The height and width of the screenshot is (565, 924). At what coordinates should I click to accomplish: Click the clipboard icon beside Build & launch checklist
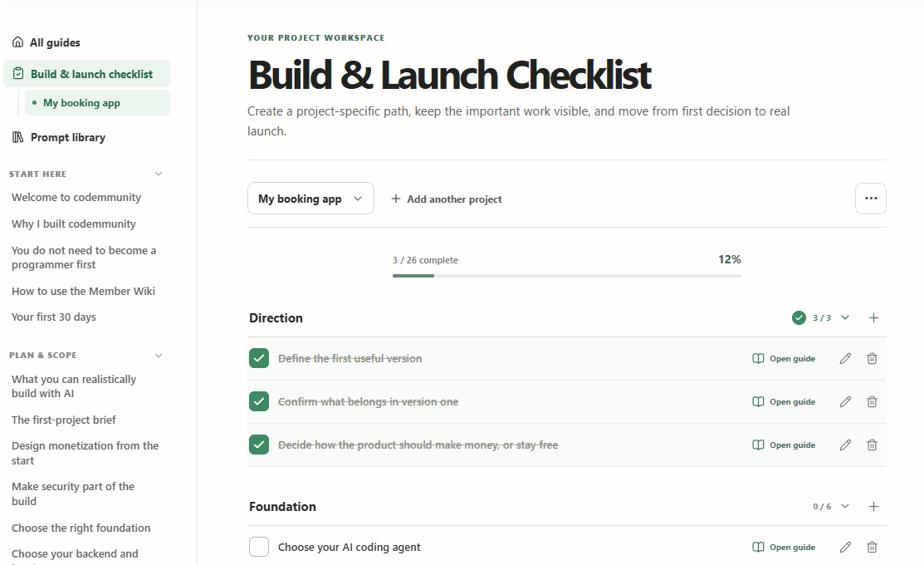(18, 74)
